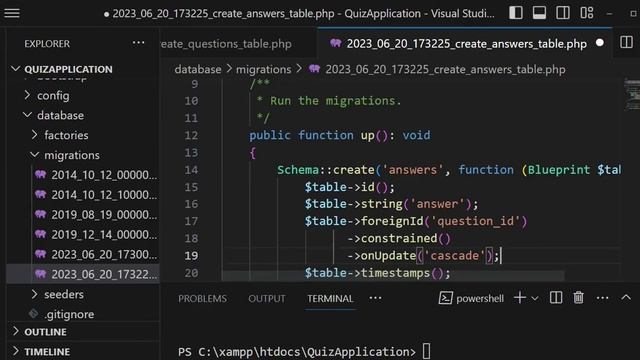Open Explorer views and more actions ellipsis
640x360 pixels.
pos(138,43)
